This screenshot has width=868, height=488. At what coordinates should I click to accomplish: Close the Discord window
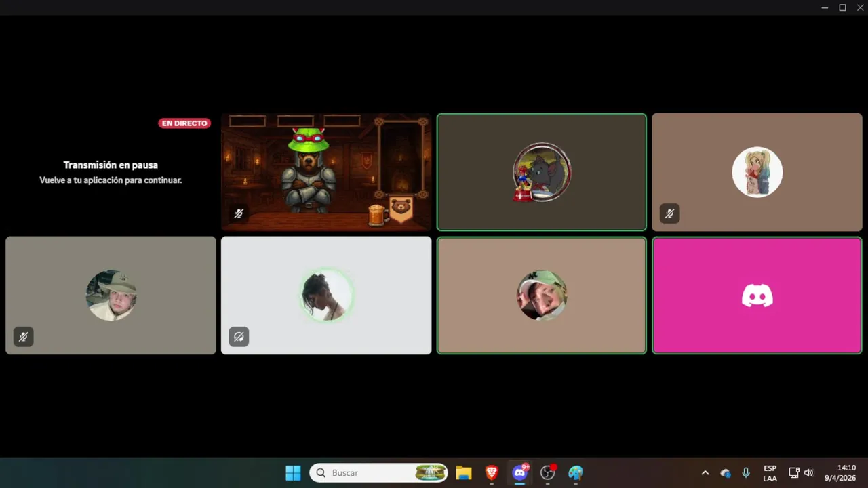tap(860, 7)
